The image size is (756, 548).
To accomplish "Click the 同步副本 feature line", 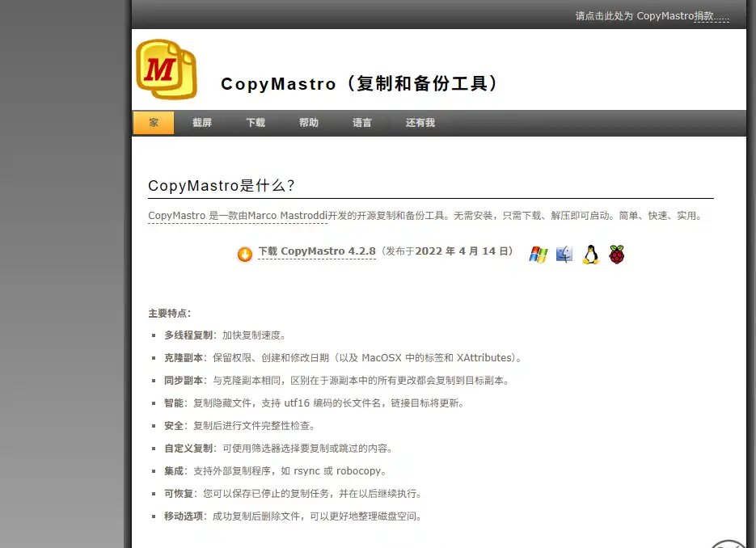I will tap(336, 380).
